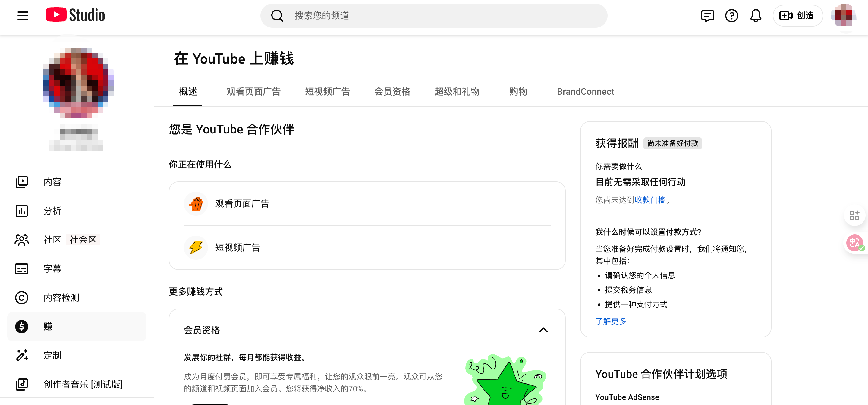Click the YouTube Studio logo
The height and width of the screenshot is (405, 868).
pyautogui.click(x=75, y=15)
